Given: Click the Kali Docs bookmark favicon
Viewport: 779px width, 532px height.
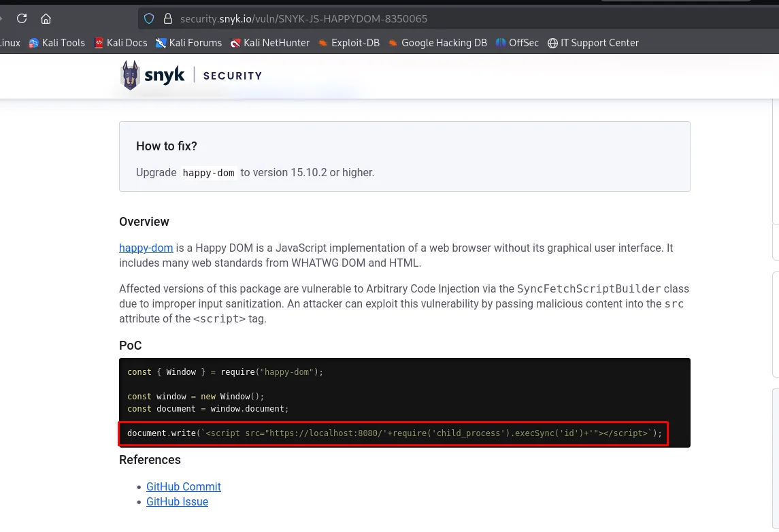Looking at the screenshot, I should pos(99,44).
